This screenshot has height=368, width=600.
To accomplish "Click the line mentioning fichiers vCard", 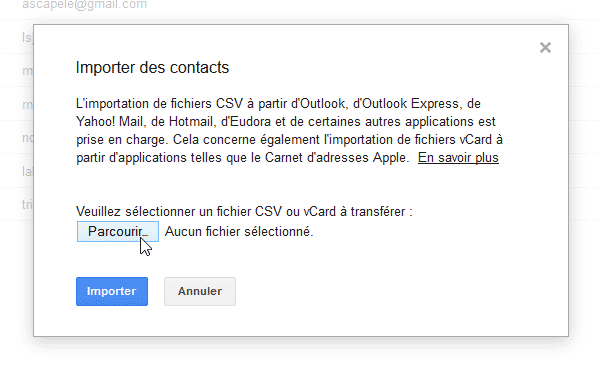I will 289,140.
